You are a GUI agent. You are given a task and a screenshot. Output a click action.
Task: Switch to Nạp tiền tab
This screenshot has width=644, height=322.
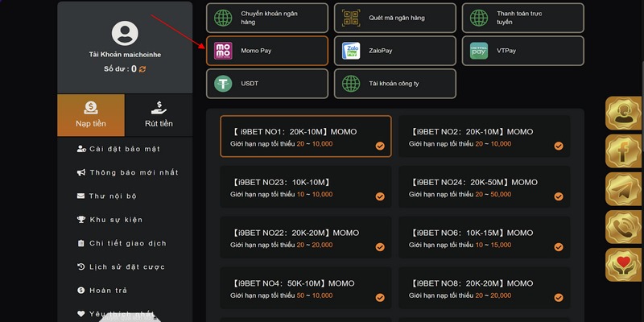[x=91, y=115]
